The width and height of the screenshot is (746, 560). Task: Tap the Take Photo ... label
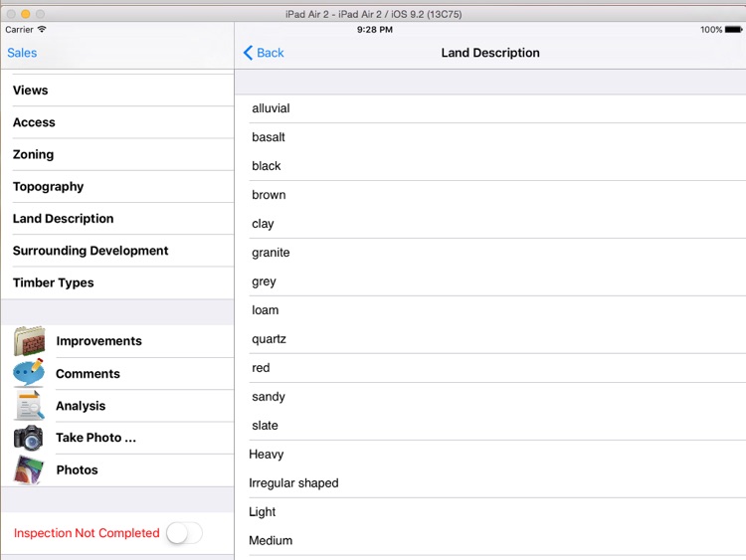point(96,438)
